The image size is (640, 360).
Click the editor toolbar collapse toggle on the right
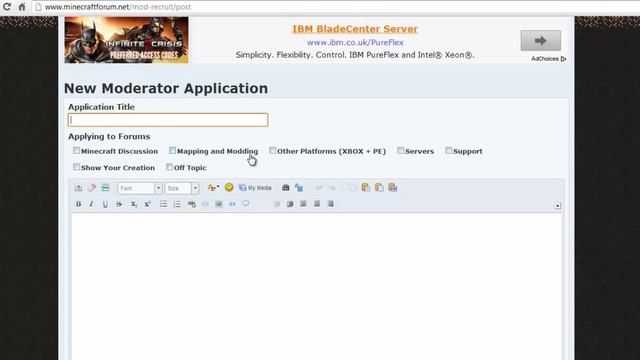point(558,206)
